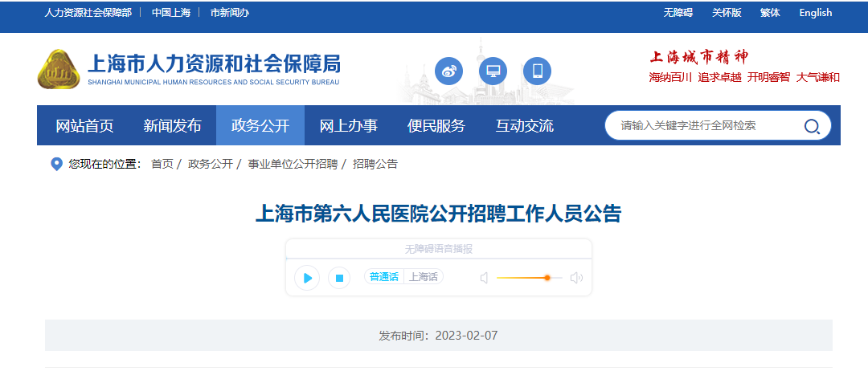Click the low volume speaker icon
This screenshot has width=868, height=379.
point(485,278)
